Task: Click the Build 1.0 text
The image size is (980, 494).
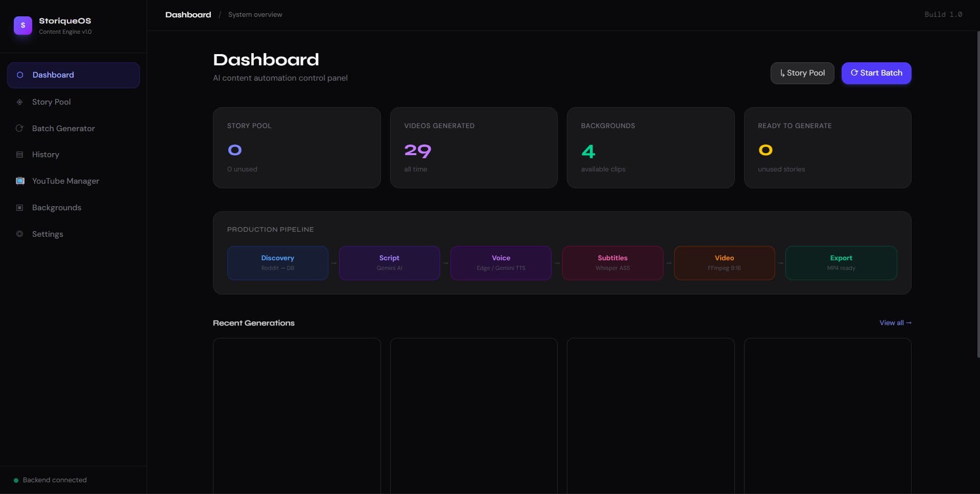Action: 943,15
